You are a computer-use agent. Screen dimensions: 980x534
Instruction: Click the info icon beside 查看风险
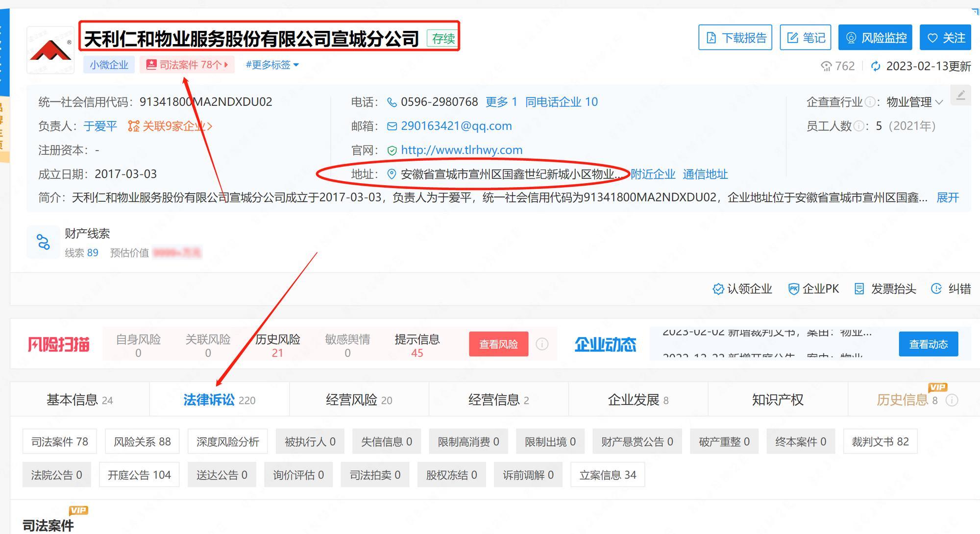click(542, 344)
